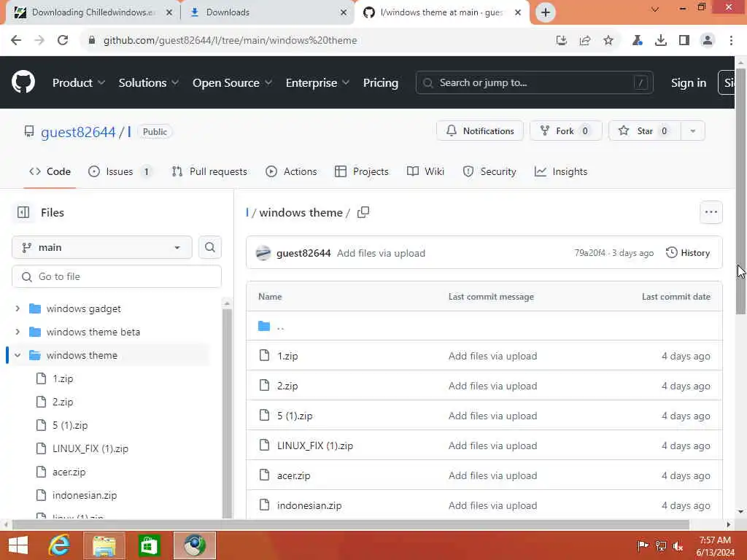This screenshot has width=747, height=560.
Task: Open the Chrome labs flask icon
Action: pos(637,41)
